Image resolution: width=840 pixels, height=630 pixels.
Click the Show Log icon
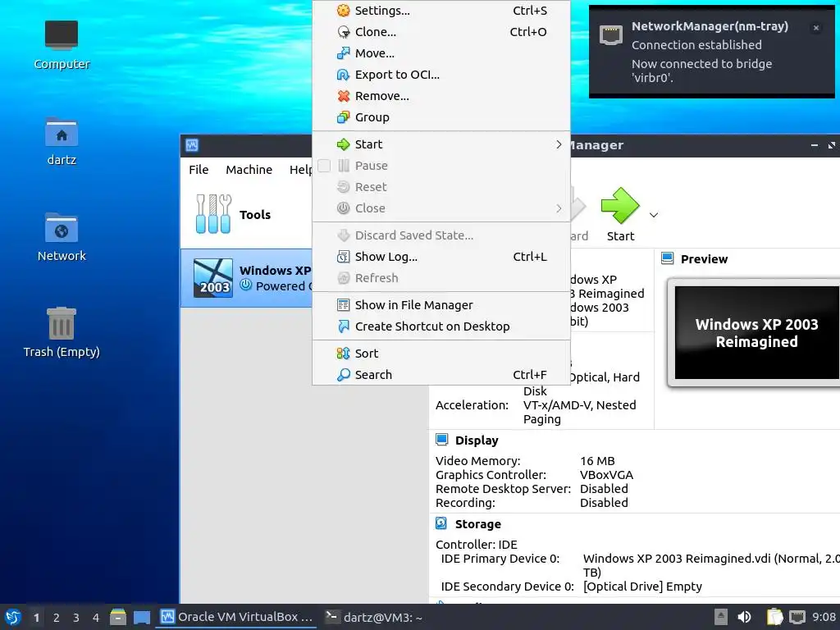tap(344, 257)
